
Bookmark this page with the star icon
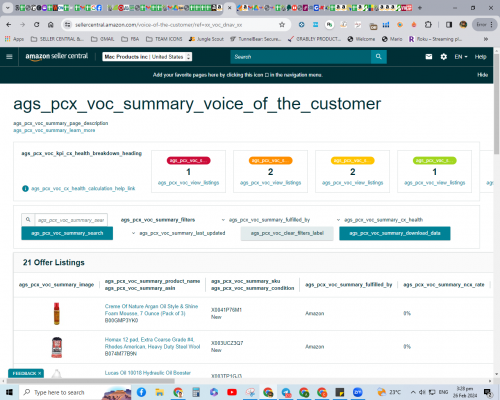click(x=282, y=25)
